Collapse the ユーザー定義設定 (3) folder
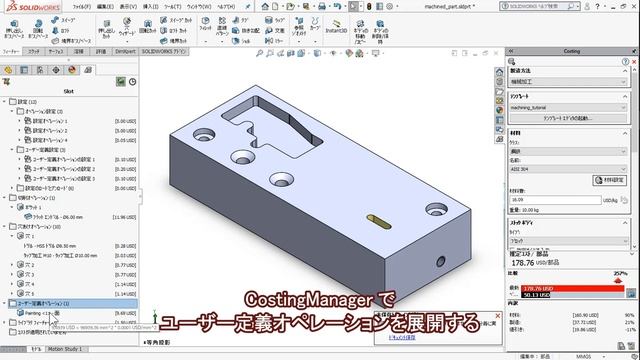This screenshot has height=360, width=640. point(12,149)
